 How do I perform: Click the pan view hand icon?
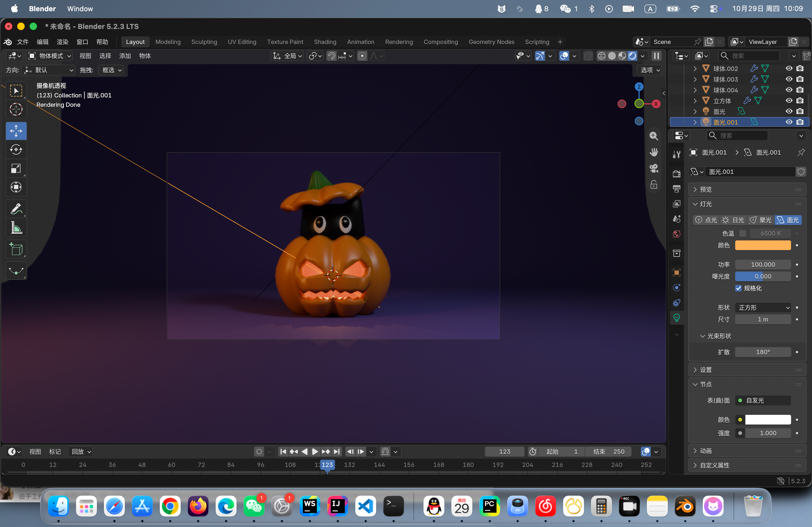[654, 152]
